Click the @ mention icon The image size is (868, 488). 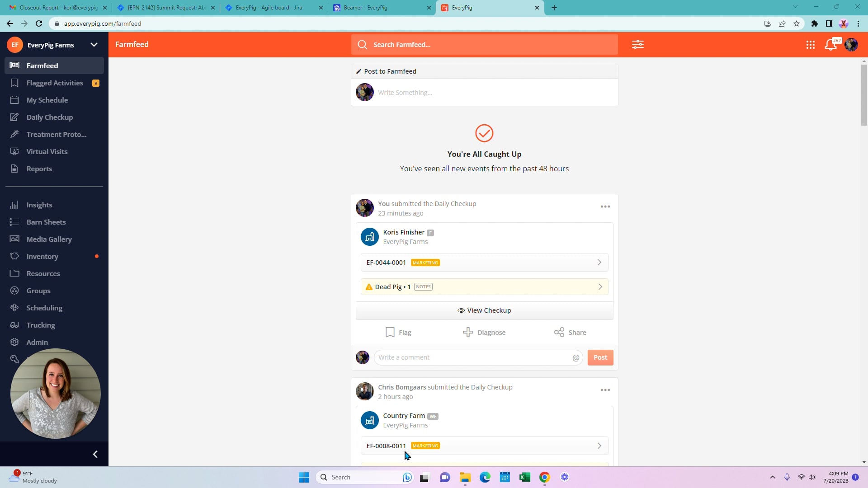(576, 358)
